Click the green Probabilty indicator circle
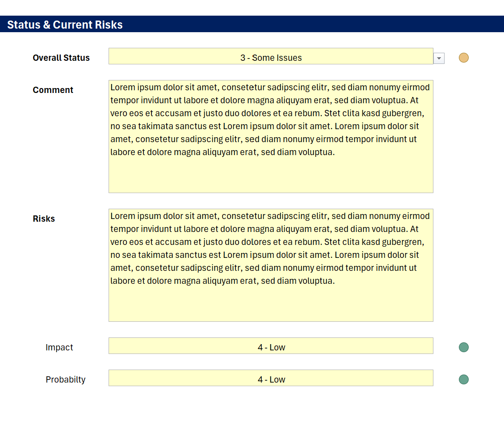Screen dimensions: 504x421 [464, 379]
